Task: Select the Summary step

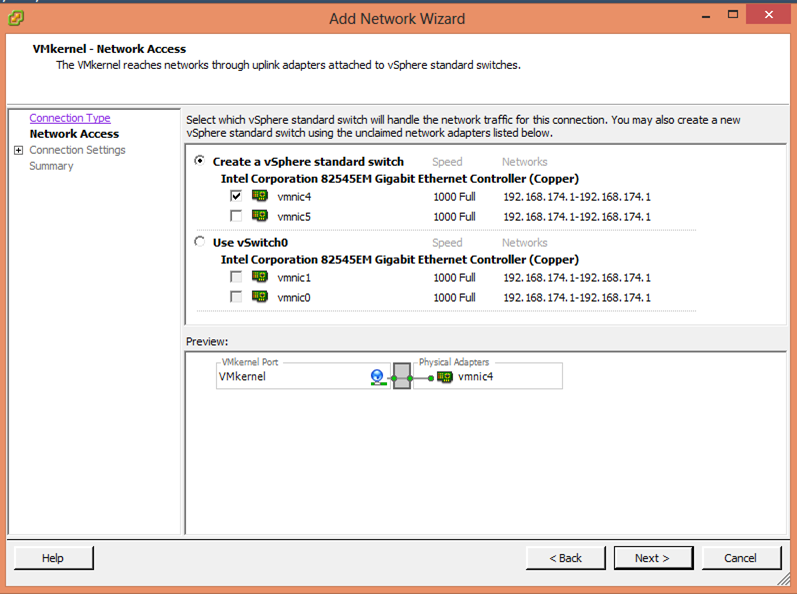Action: 51,166
